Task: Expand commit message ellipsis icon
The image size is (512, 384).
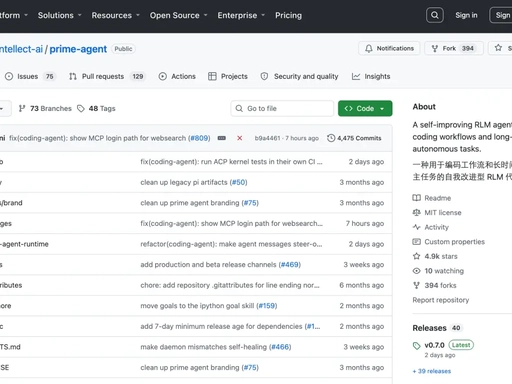Action: 222,138
